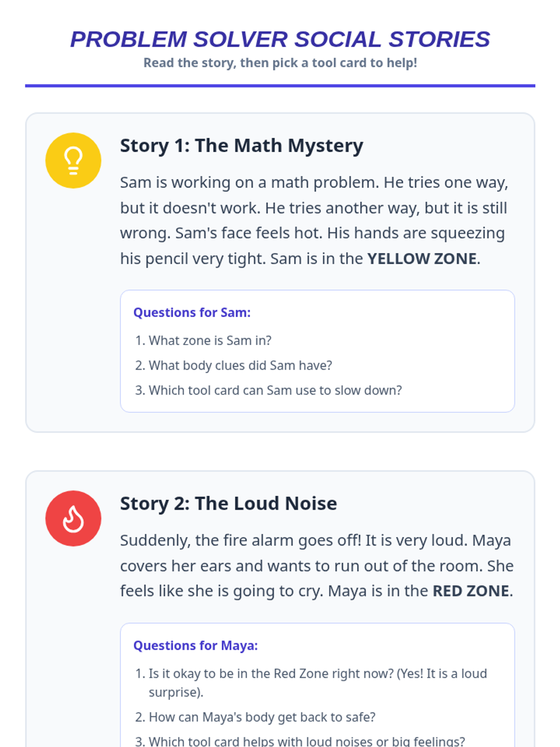Click the red flame icon
This screenshot has height=747, width=560.
tap(73, 518)
